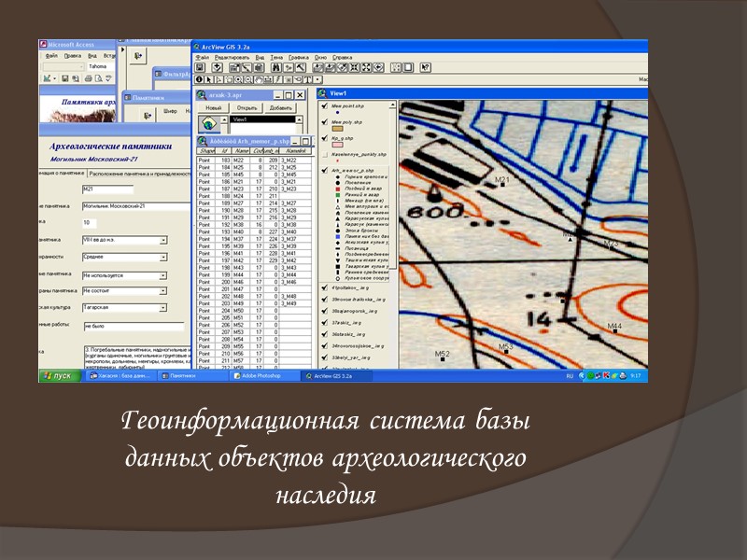747x560 pixels.
Task: Select the Zoom In magnifier tool
Action: click(x=238, y=79)
